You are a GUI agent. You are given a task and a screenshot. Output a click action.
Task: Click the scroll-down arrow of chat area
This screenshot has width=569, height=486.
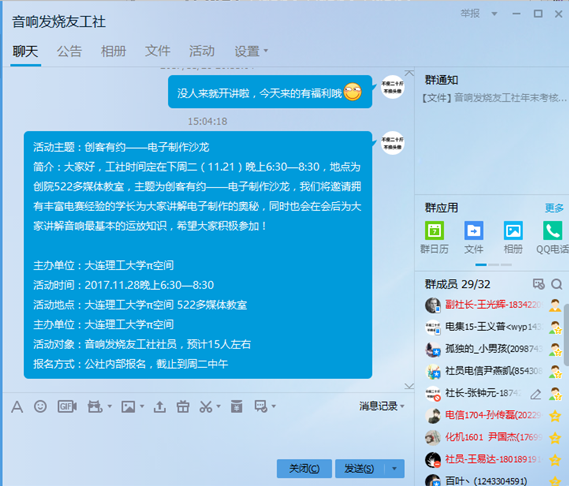[409, 386]
